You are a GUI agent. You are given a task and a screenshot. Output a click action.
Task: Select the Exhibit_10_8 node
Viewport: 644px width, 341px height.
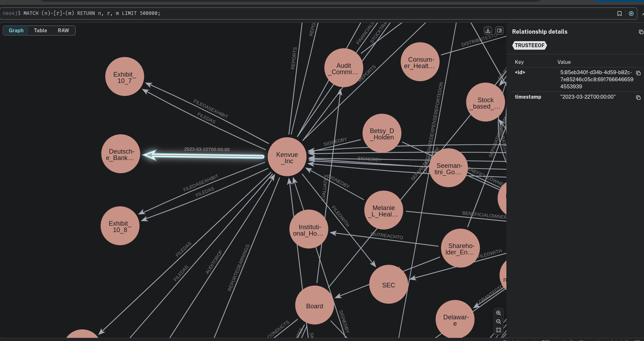click(120, 226)
